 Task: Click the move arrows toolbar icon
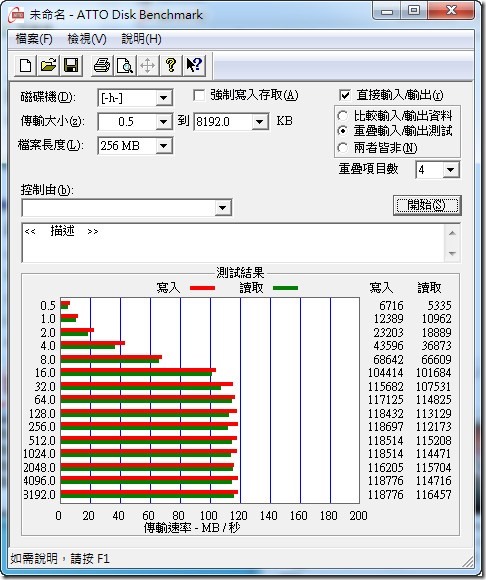[x=148, y=65]
